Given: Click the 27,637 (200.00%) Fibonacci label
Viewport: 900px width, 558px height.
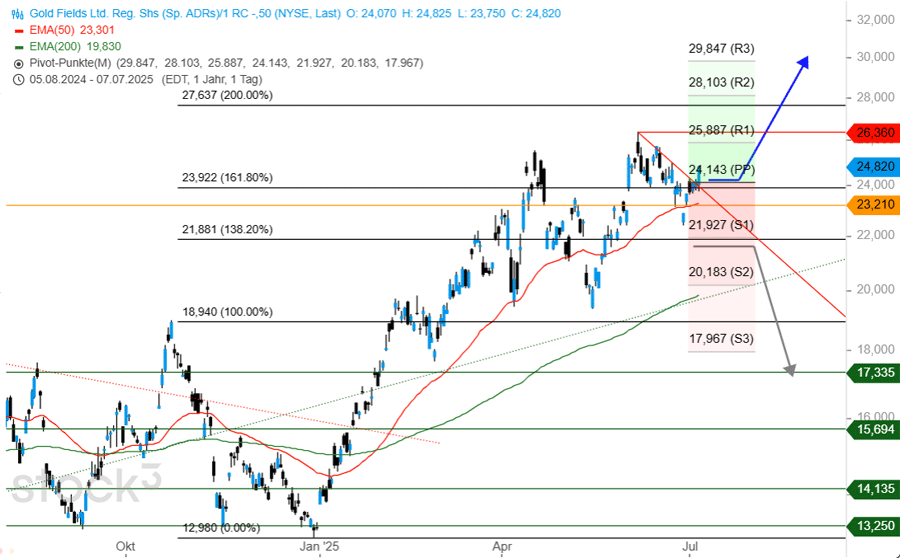Looking at the screenshot, I should (227, 95).
